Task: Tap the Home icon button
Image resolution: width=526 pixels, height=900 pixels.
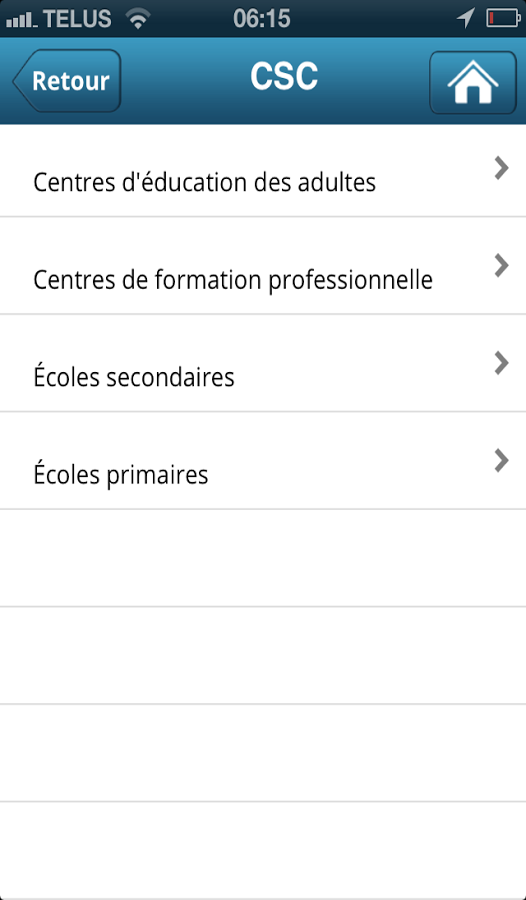Action: coord(473,82)
